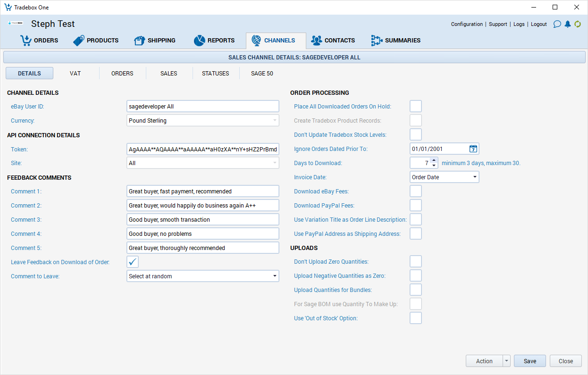This screenshot has height=375, width=588.
Task: Click the Orders cart icon
Action: 25,41
